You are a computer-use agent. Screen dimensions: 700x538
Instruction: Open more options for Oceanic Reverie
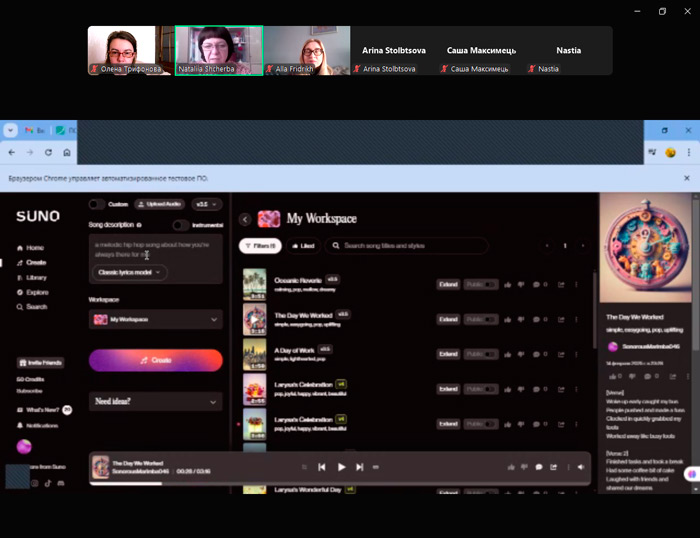[x=575, y=285]
